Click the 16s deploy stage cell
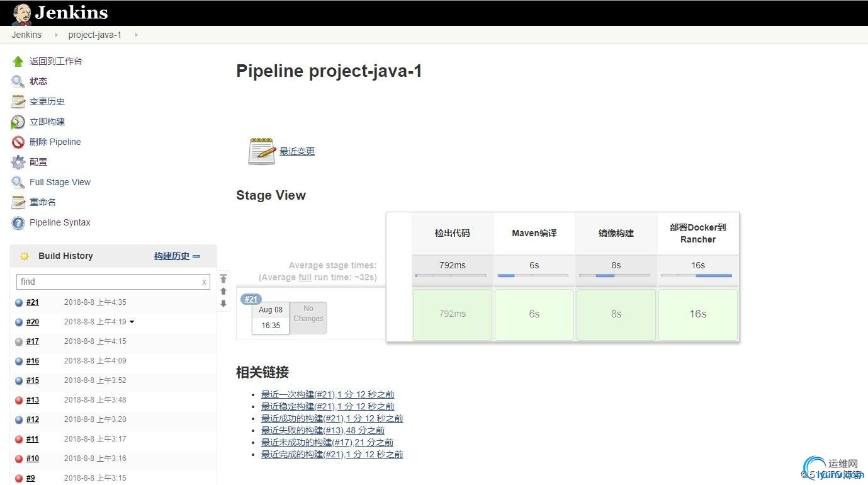This screenshot has width=868, height=485. tap(698, 314)
